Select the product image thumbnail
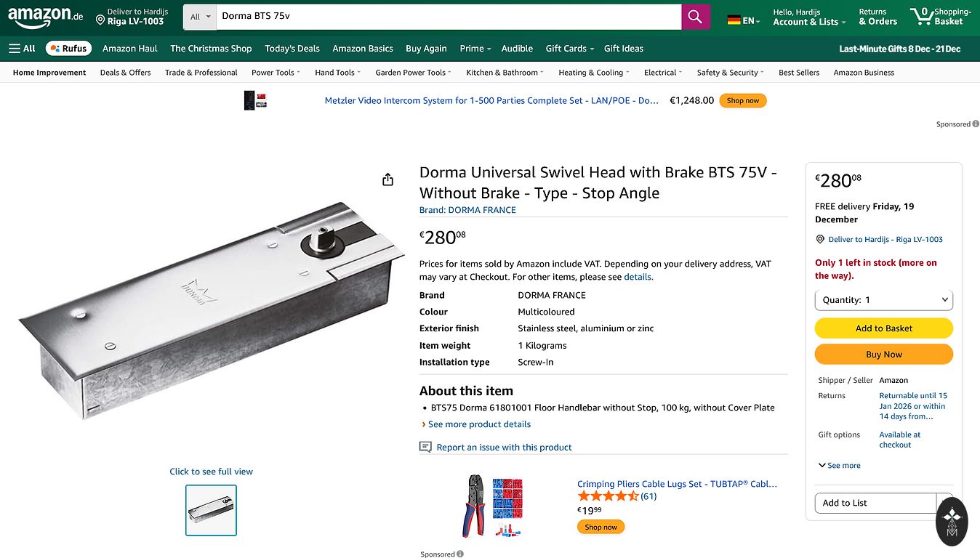980x558 pixels. (211, 510)
